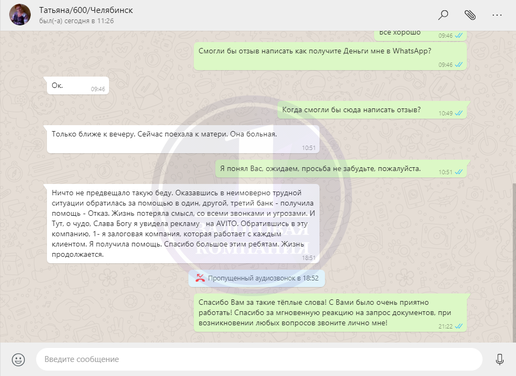
Task: Select message 'Только ближе к вечеру. Сейчас поехала к матери'
Action: coord(183,139)
